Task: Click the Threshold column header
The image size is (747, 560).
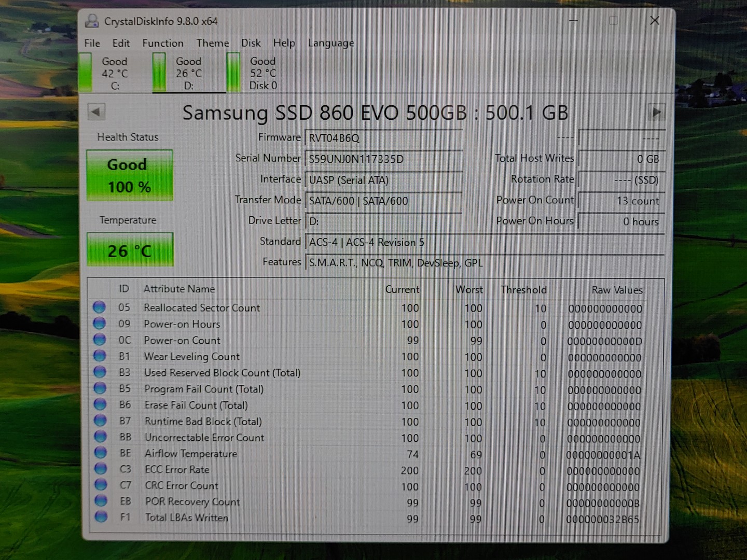Action: [523, 289]
